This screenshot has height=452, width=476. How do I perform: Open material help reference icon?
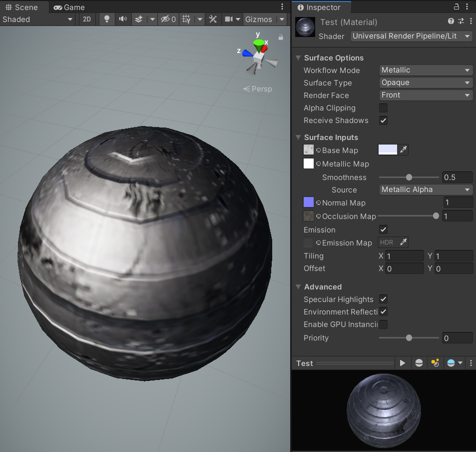pos(451,21)
